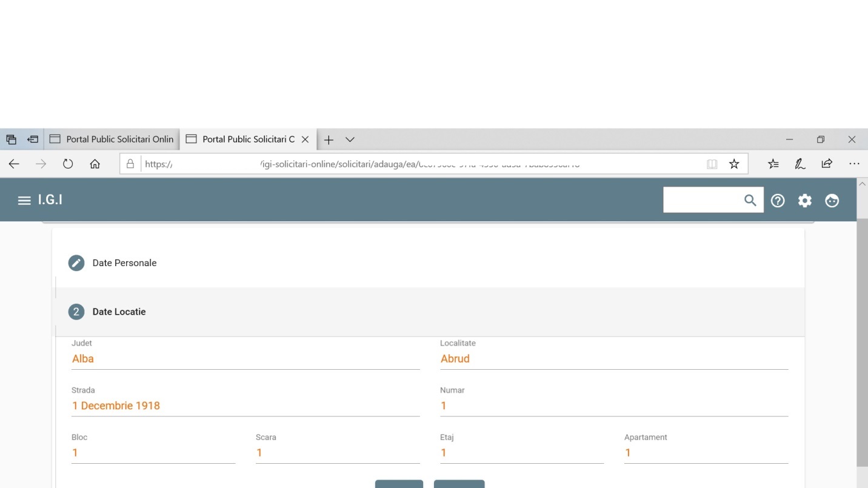
Task: Click the user profile avatar icon
Action: [x=832, y=201]
